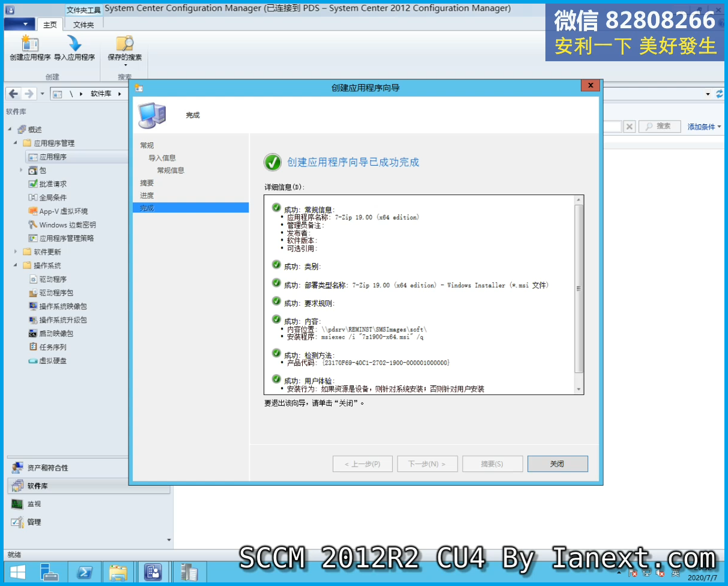Screen dimensions: 728x586
Task: Open 全局条件 global conditions node
Action: pos(53,198)
